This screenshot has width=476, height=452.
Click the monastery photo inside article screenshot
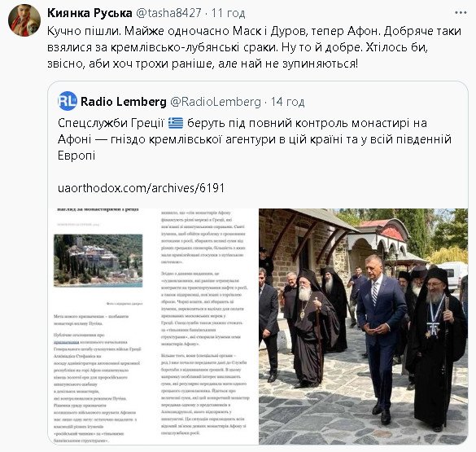coord(98,261)
